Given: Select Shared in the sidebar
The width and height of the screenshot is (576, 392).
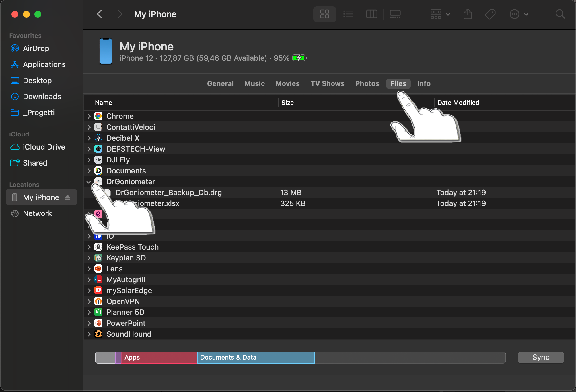Looking at the screenshot, I should pos(35,163).
